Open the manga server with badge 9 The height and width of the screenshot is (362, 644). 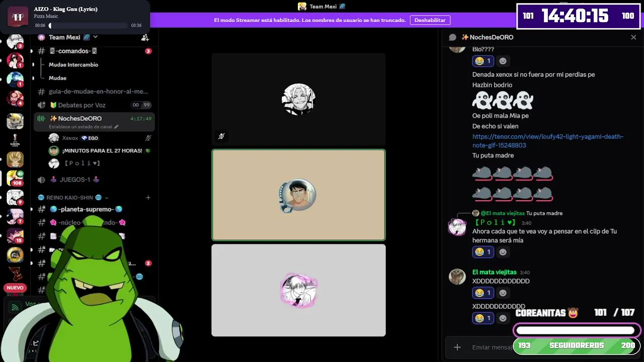click(x=15, y=198)
